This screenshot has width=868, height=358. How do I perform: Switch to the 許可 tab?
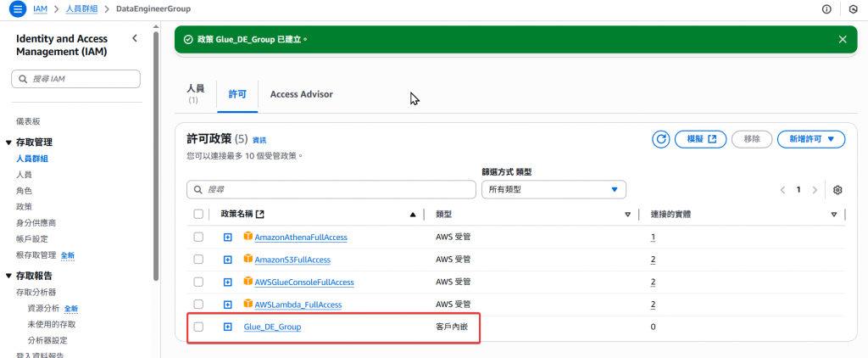point(237,94)
